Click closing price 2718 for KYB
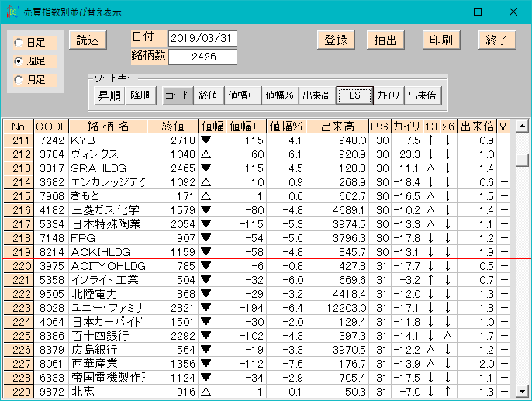 pyautogui.click(x=183, y=140)
